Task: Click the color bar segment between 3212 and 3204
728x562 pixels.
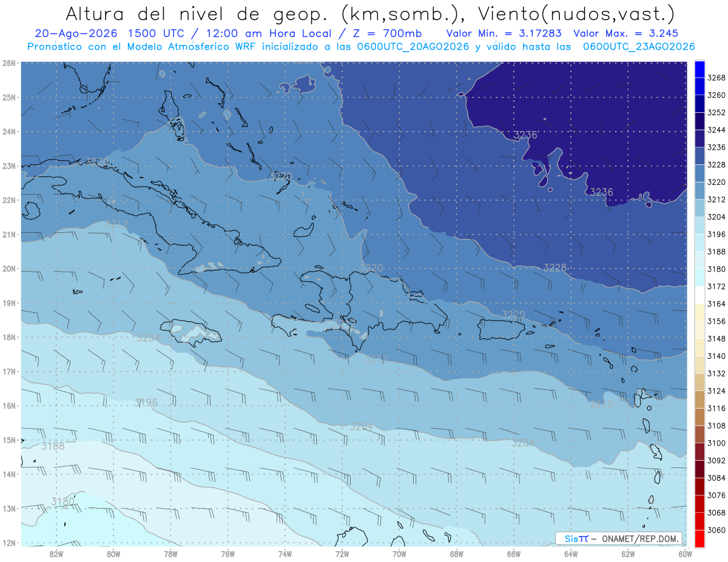Action: [x=700, y=208]
